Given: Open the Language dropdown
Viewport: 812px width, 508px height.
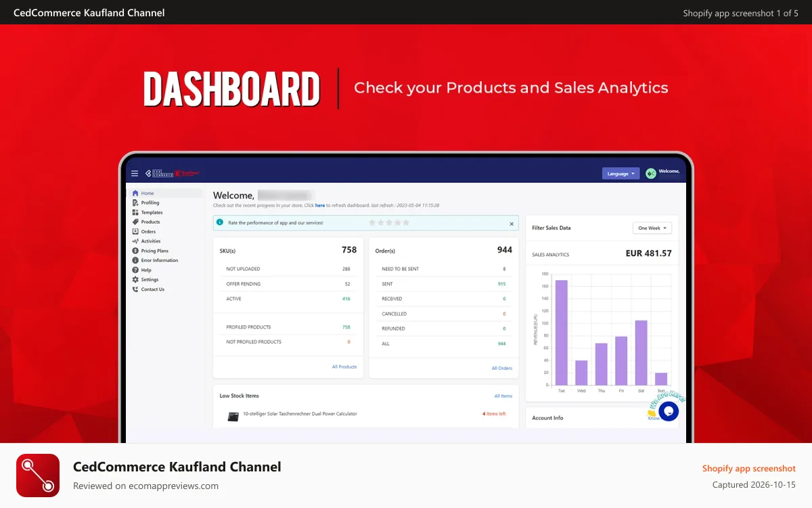Looking at the screenshot, I should click(x=621, y=173).
